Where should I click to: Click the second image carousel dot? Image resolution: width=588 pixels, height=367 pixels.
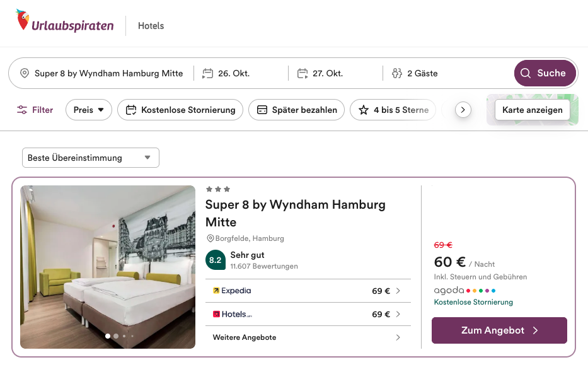pyautogui.click(x=116, y=336)
